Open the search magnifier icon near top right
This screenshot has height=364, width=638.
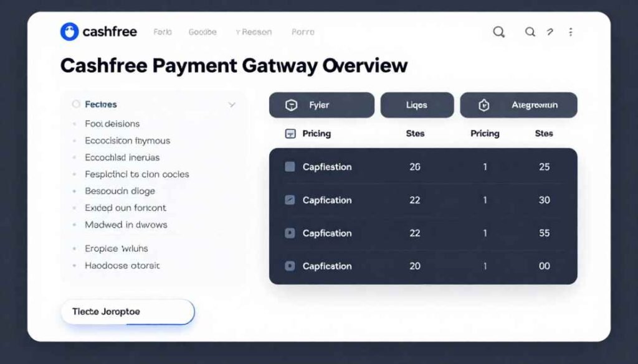498,31
